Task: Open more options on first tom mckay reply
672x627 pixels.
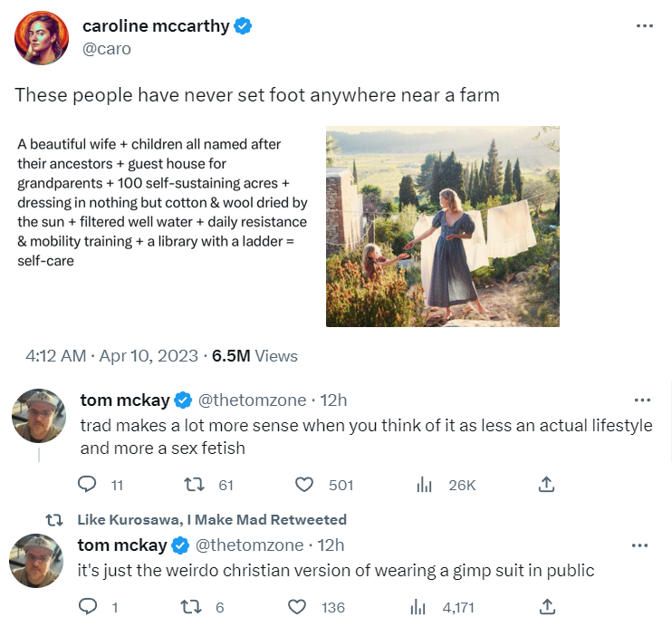Action: (642, 400)
